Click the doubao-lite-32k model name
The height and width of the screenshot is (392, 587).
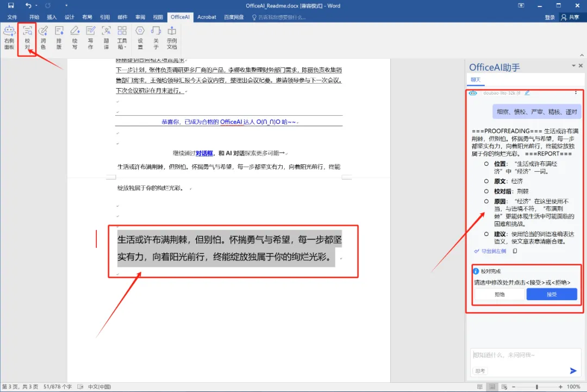click(x=502, y=93)
